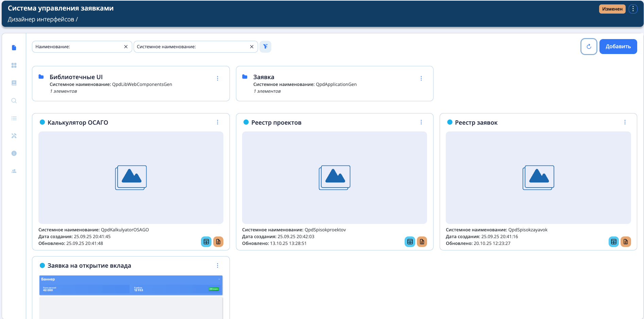
Task: Click the Изменен status badge in the header
Action: coord(612,9)
